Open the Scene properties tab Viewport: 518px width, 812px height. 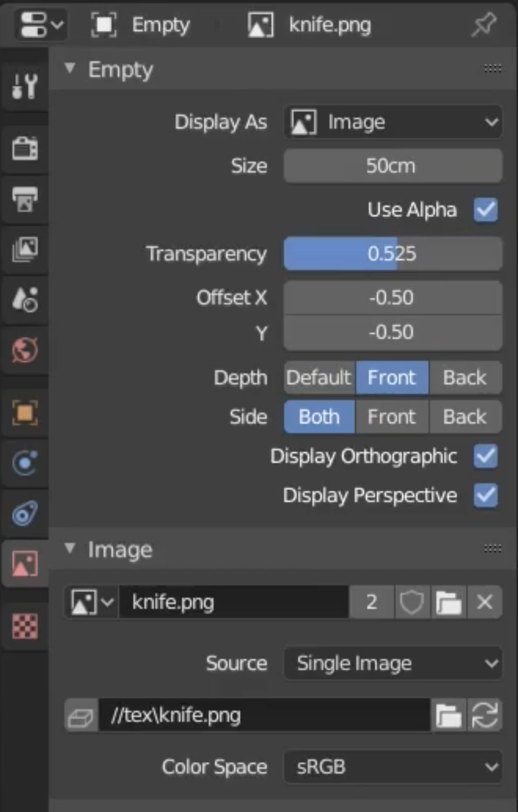(x=25, y=299)
